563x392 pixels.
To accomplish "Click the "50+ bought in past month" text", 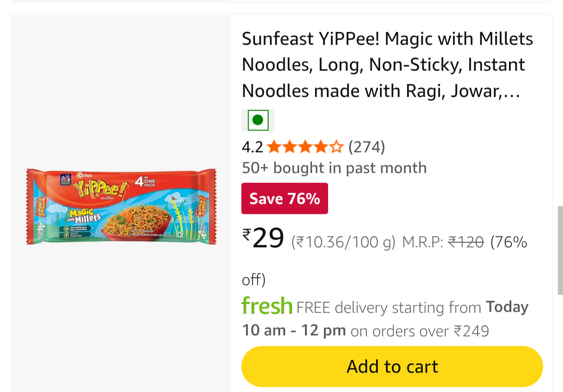I will pos(334,168).
